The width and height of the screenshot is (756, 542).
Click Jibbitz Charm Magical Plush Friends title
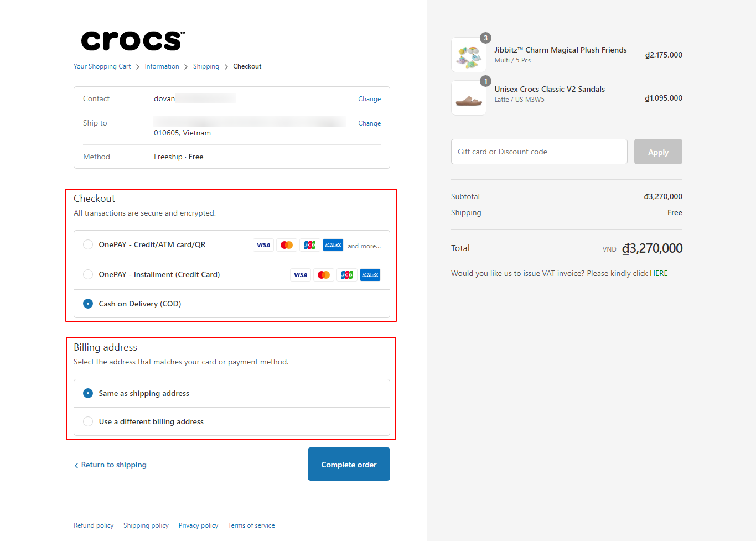(x=561, y=50)
